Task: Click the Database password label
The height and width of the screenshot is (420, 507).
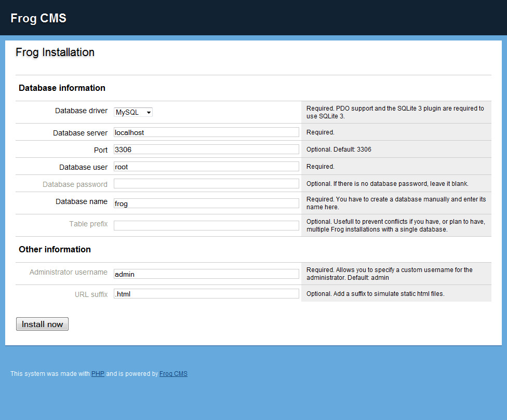Action: click(x=75, y=184)
